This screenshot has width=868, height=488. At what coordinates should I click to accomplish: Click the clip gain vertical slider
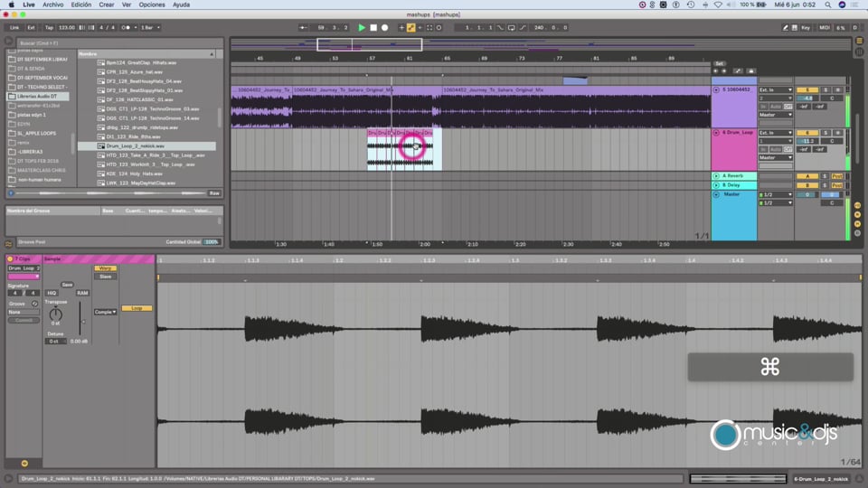point(80,318)
